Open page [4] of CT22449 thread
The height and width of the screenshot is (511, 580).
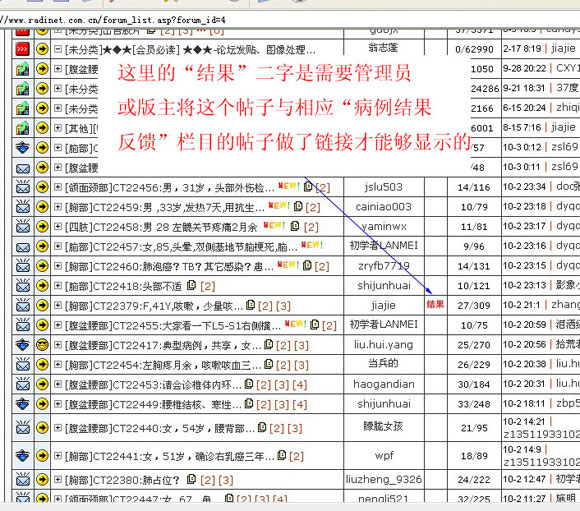[x=300, y=404]
